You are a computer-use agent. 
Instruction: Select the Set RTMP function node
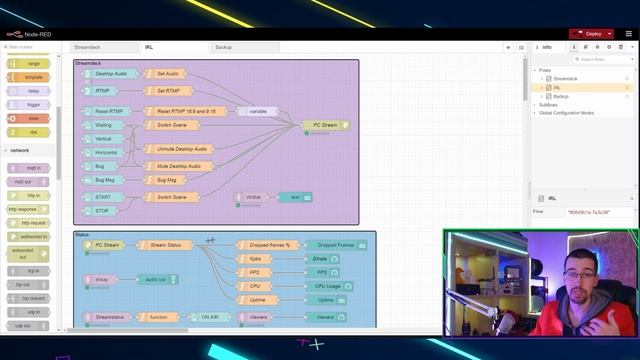click(x=168, y=91)
